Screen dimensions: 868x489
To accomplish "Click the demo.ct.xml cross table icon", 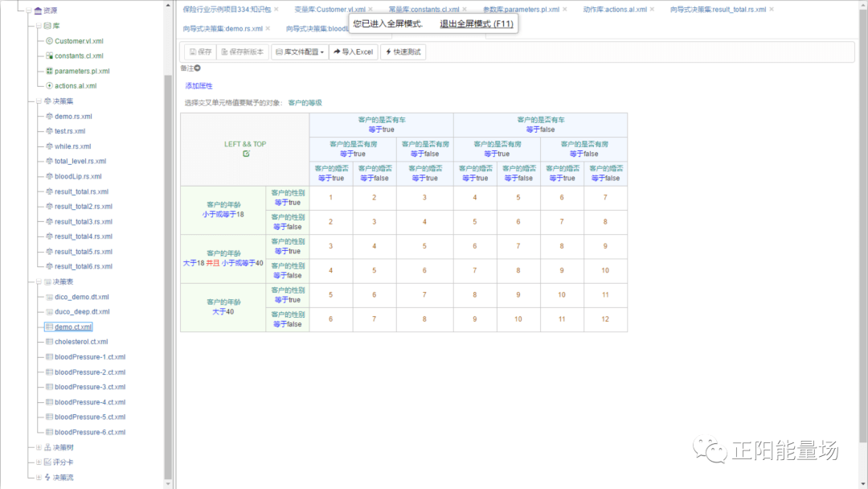I will click(x=49, y=327).
